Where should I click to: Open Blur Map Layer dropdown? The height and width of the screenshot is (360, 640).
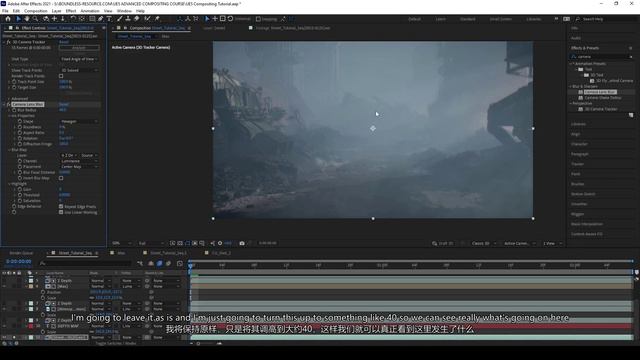[x=68, y=156]
